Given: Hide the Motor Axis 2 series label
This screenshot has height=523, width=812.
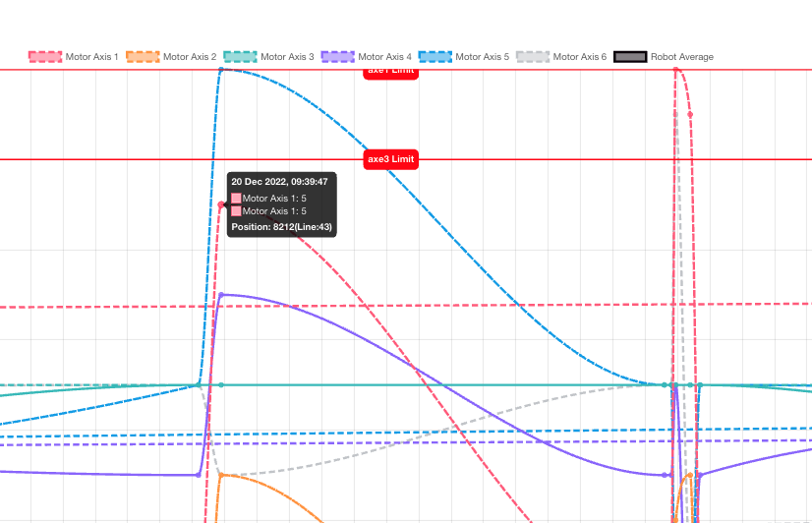Looking at the screenshot, I should pyautogui.click(x=190, y=57).
